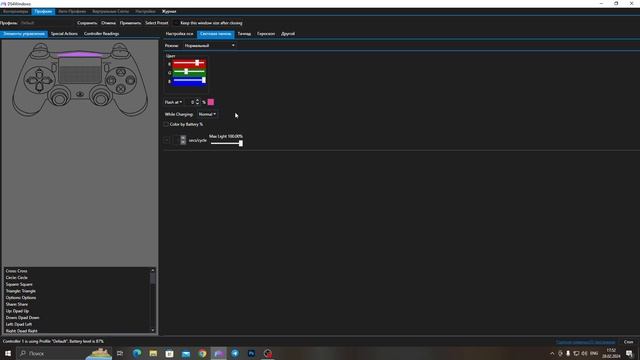
Task: Expand the lightbar mode dropdown Нормальный
Action: [x=209, y=45]
